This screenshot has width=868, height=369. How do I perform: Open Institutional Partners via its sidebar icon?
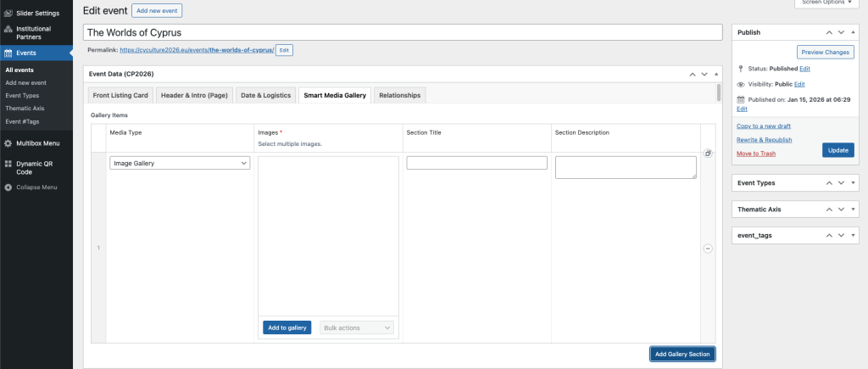[8, 29]
